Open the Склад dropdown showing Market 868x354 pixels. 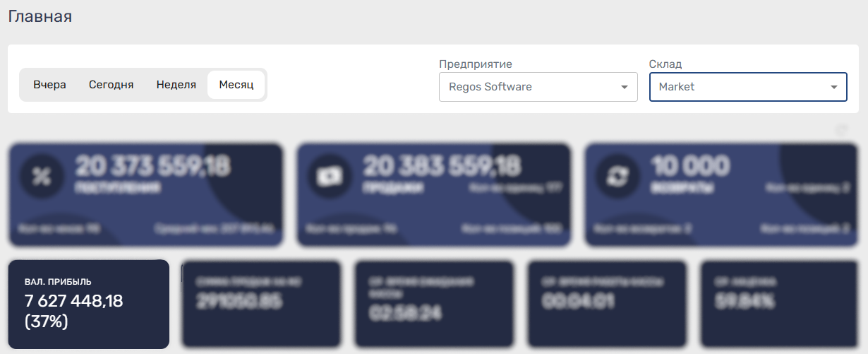737,87
